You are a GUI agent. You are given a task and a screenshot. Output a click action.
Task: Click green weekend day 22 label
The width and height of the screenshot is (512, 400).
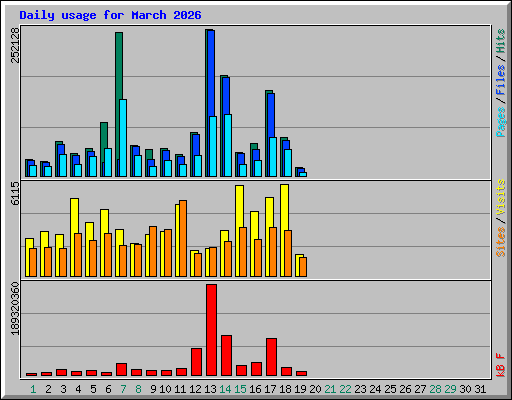coord(345,389)
